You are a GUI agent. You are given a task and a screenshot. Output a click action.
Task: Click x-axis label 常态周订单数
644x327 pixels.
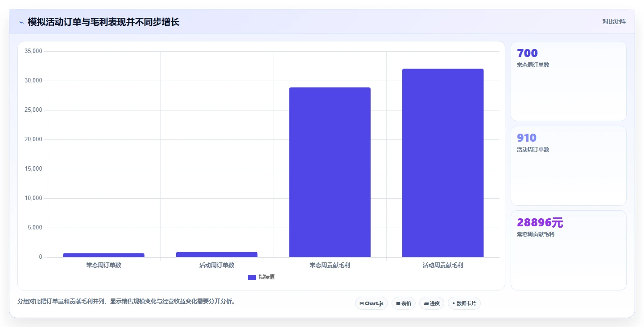click(x=103, y=265)
